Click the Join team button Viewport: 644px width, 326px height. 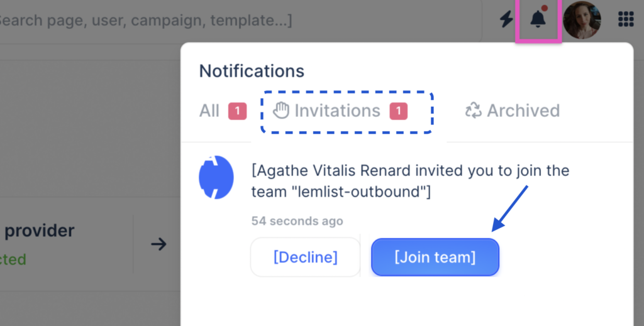pyautogui.click(x=435, y=257)
